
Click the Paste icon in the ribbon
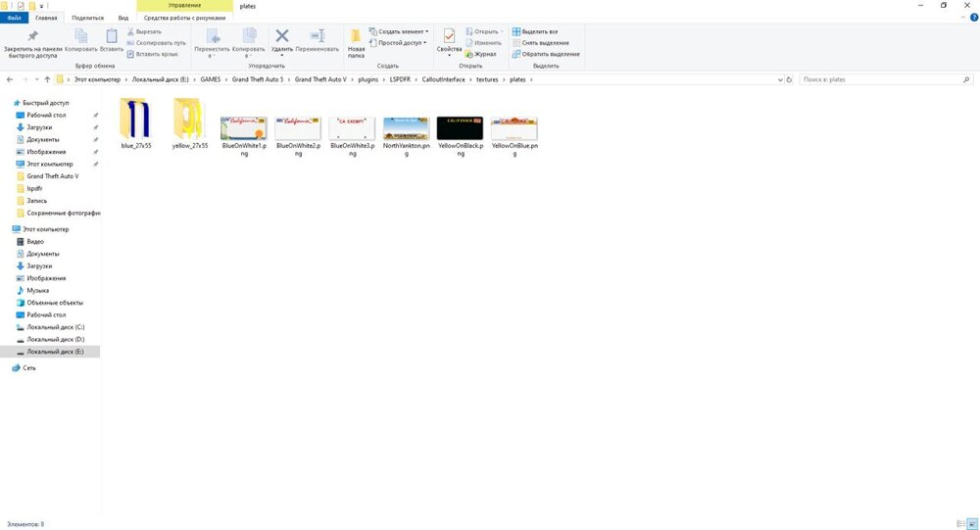112,36
